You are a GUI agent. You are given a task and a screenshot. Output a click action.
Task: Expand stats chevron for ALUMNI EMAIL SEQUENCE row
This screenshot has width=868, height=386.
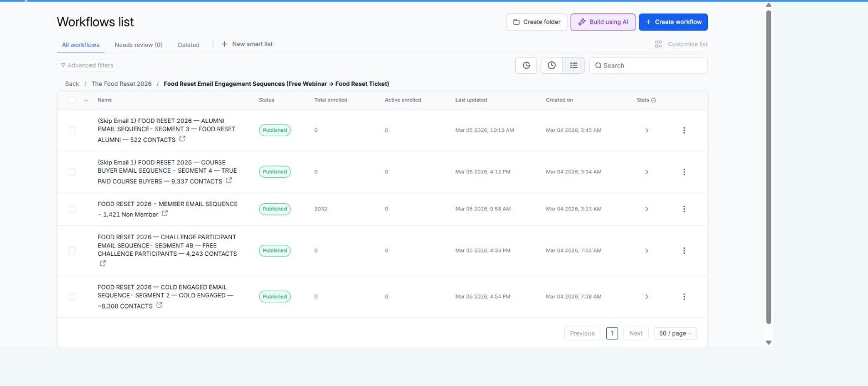tap(646, 130)
